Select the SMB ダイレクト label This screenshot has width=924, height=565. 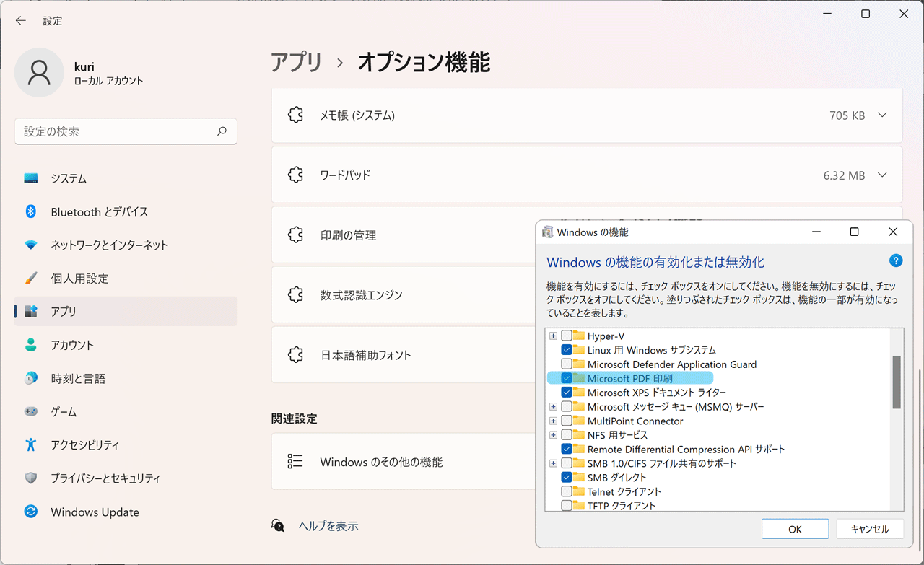pyautogui.click(x=617, y=477)
